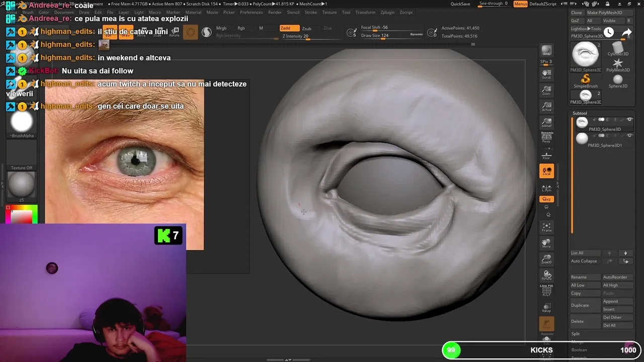Move subtool down with arrow icon
This screenshot has height=362, width=644.
coord(626,253)
